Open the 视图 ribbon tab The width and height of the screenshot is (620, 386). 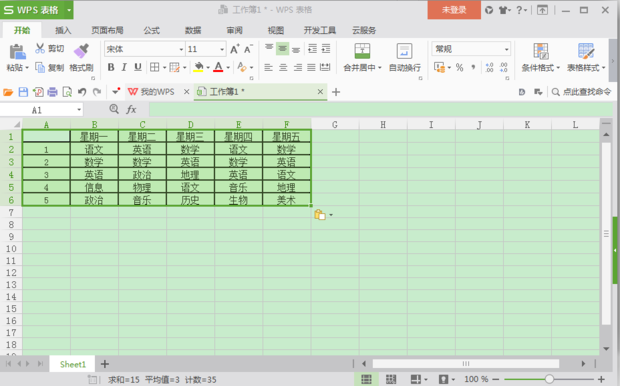276,30
